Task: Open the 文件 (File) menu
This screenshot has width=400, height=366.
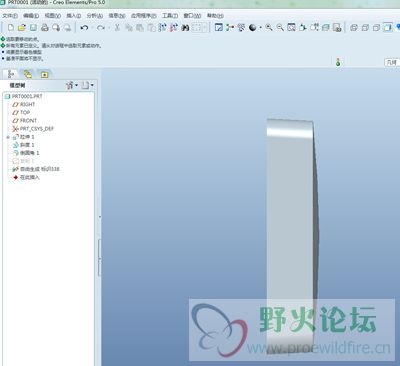Action: click(x=10, y=16)
